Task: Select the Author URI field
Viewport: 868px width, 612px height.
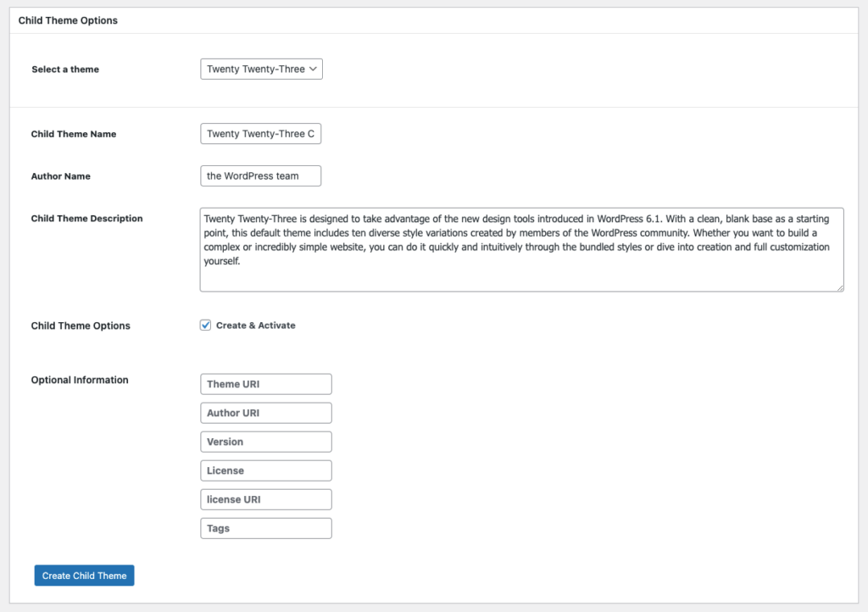Action: 265,412
